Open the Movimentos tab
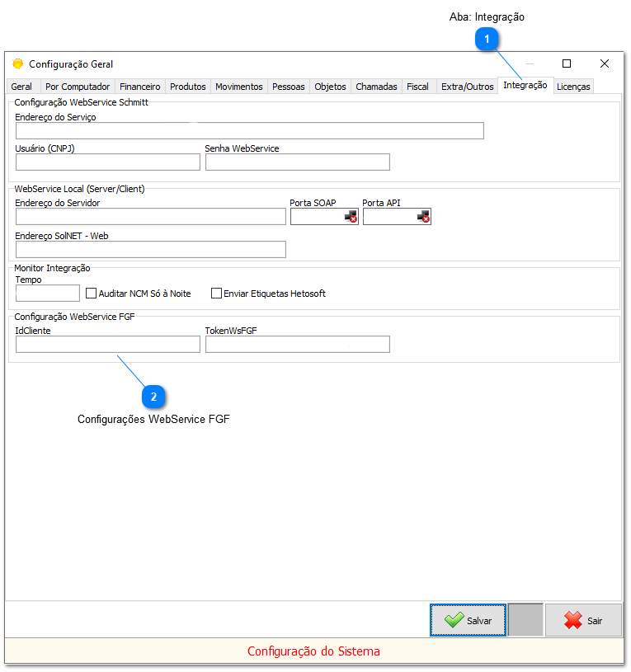This screenshot has width=631, height=672. (238, 87)
